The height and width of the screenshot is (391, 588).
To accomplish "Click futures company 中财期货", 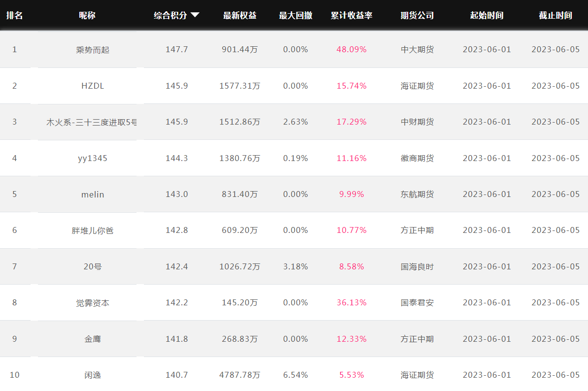I will [x=417, y=122].
